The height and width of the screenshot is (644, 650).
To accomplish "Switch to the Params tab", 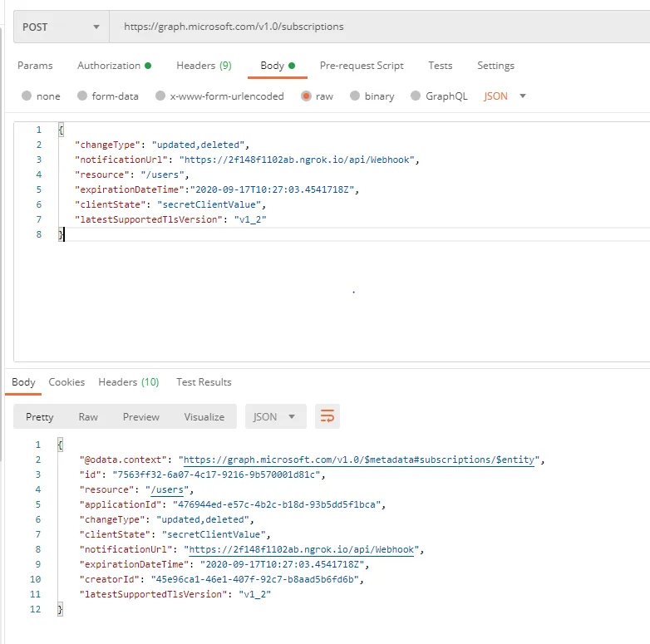I will pyautogui.click(x=35, y=66).
